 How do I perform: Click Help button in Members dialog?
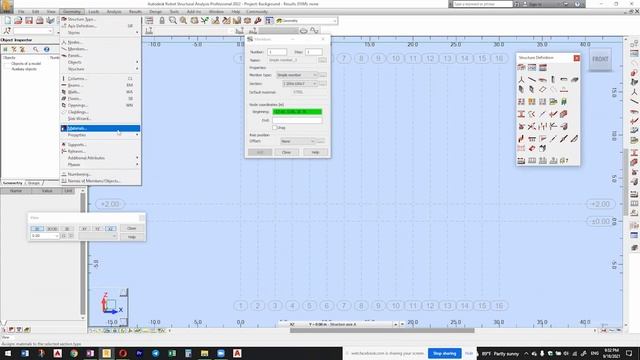pyautogui.click(x=315, y=152)
